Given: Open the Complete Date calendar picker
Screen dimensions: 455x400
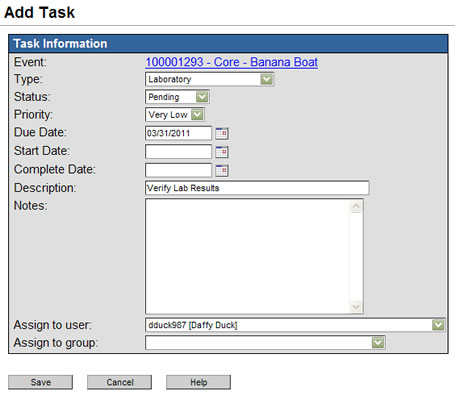Looking at the screenshot, I should click(222, 171).
